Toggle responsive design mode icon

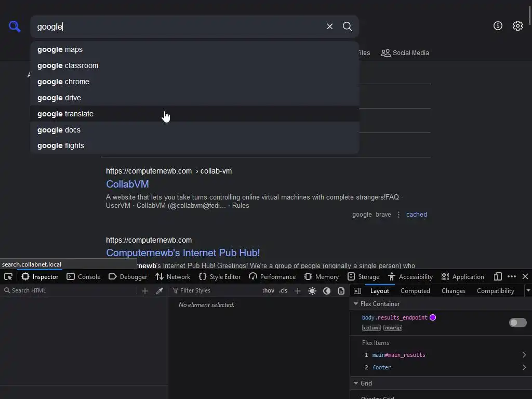point(497,276)
